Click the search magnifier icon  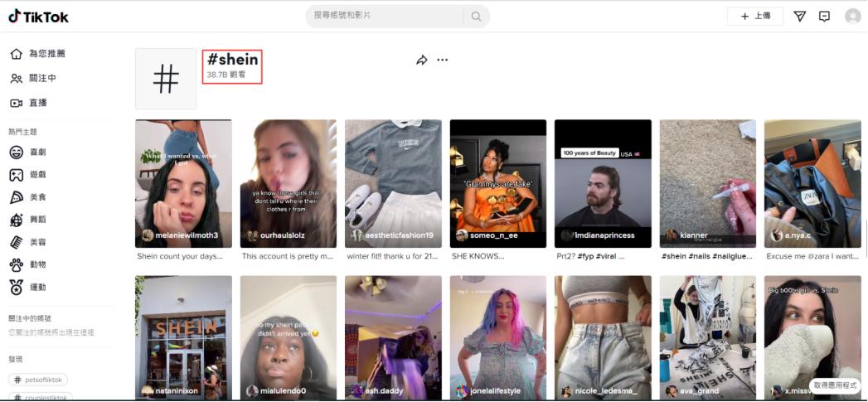point(476,17)
